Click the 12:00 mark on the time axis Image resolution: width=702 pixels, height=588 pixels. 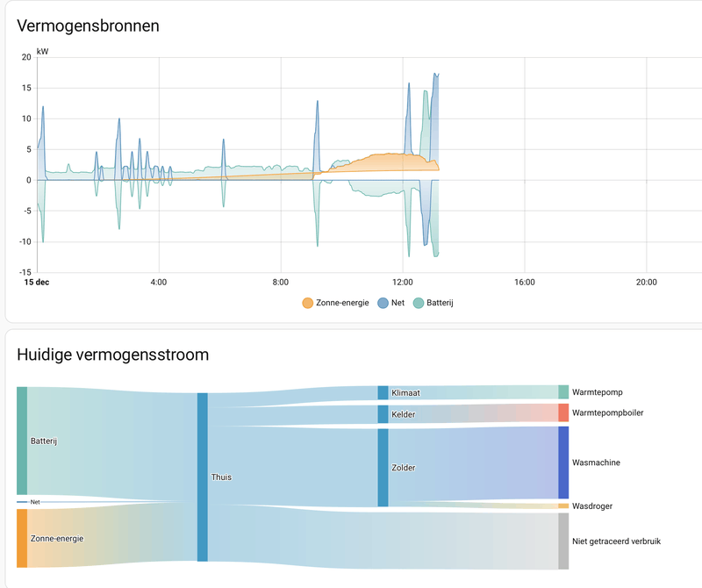pyautogui.click(x=404, y=283)
